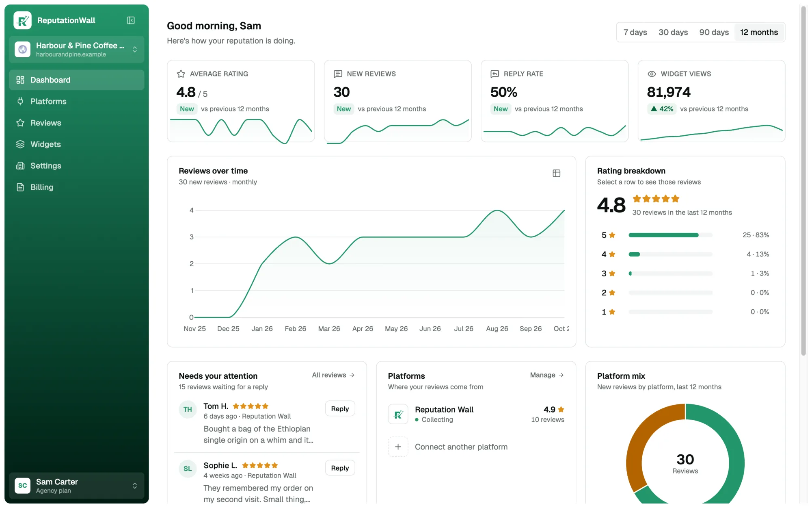812x508 pixels.
Task: Click the 4 · 13% count text
Action: [x=758, y=254]
